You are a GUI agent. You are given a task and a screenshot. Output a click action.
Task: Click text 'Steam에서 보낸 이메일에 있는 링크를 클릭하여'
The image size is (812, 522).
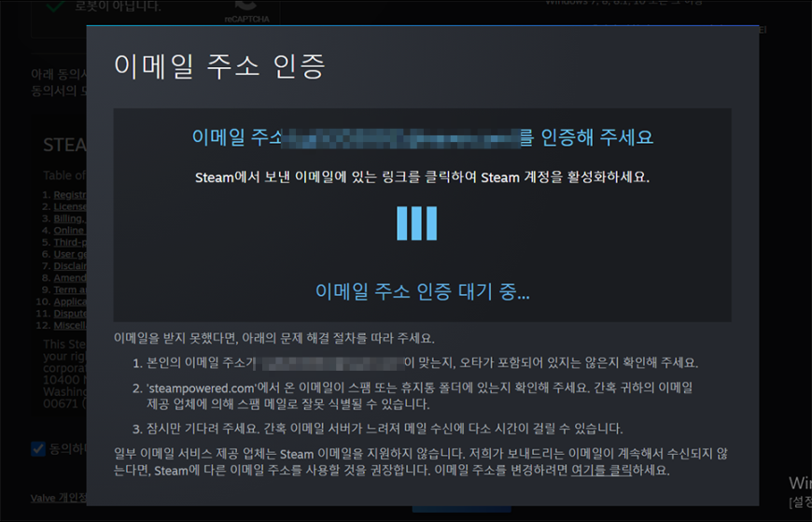336,177
